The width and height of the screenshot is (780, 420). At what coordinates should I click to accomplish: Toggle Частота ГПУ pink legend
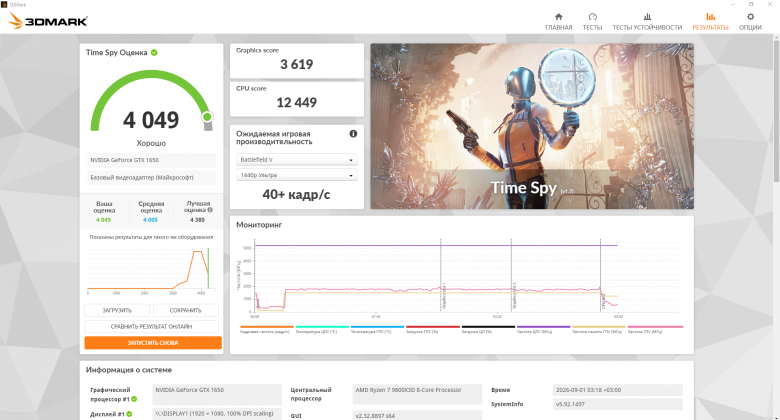(655, 329)
